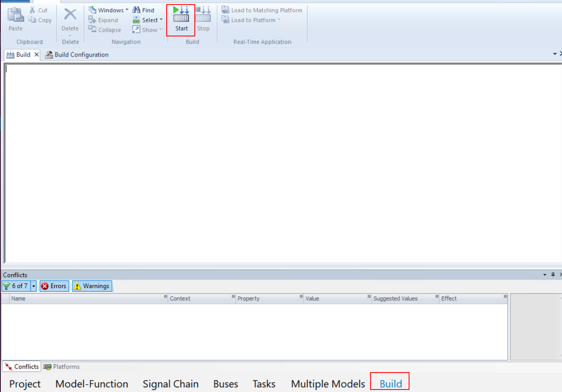Open the Multiple Models view
562x392 pixels.
pyautogui.click(x=328, y=384)
